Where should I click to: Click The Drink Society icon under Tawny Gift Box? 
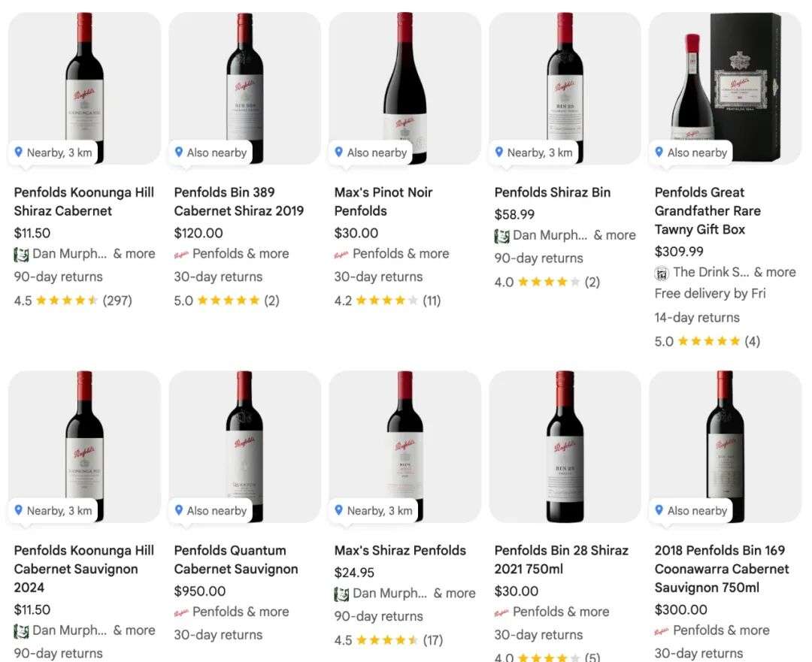tap(662, 273)
